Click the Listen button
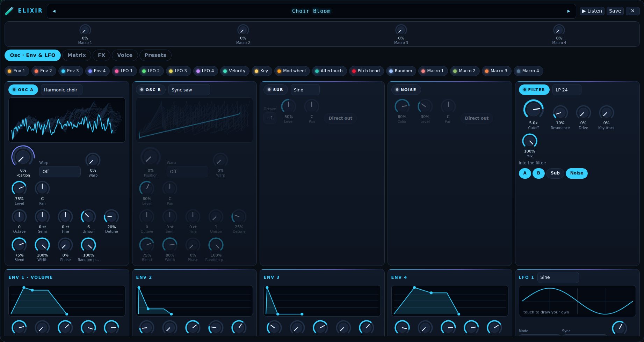Image resolution: width=644 pixels, height=342 pixels. (592, 11)
